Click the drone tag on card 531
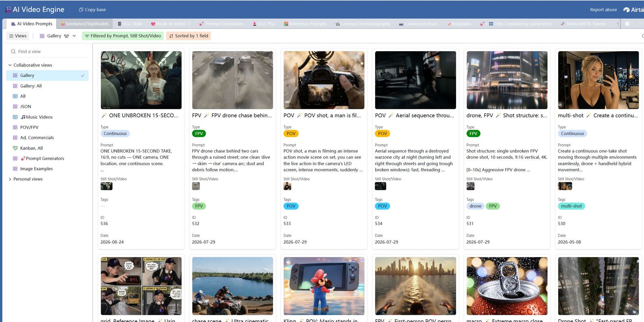The height and width of the screenshot is (322, 644). pos(475,206)
